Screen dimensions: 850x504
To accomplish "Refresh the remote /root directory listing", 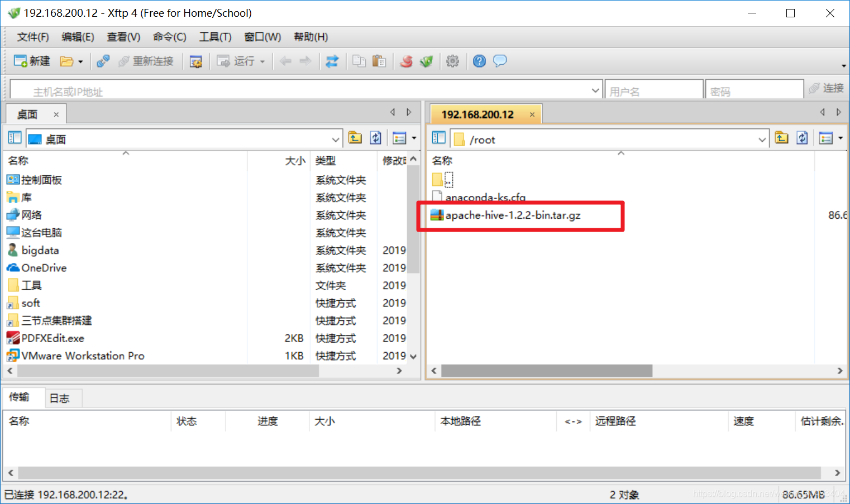I will point(803,138).
